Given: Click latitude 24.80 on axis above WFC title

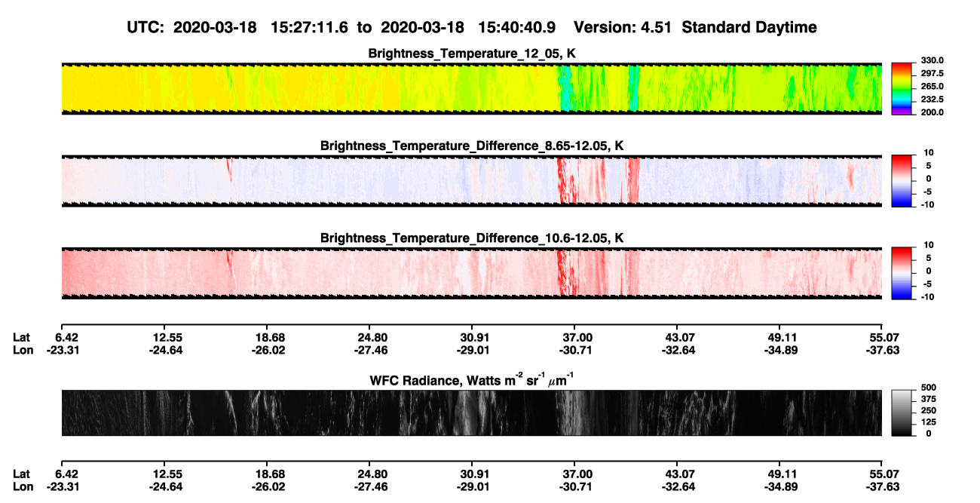Looking at the screenshot, I should (x=369, y=336).
